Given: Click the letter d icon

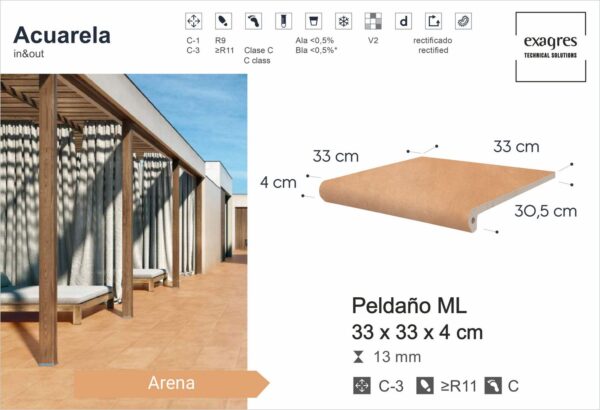Looking at the screenshot, I should coord(403,21).
